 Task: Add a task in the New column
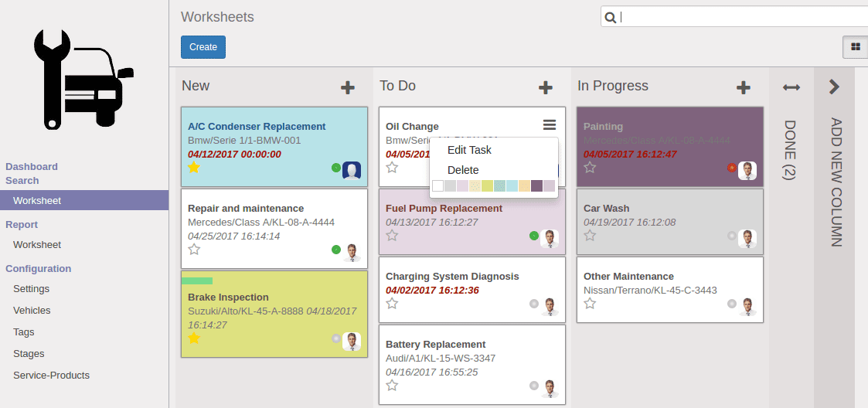[348, 87]
